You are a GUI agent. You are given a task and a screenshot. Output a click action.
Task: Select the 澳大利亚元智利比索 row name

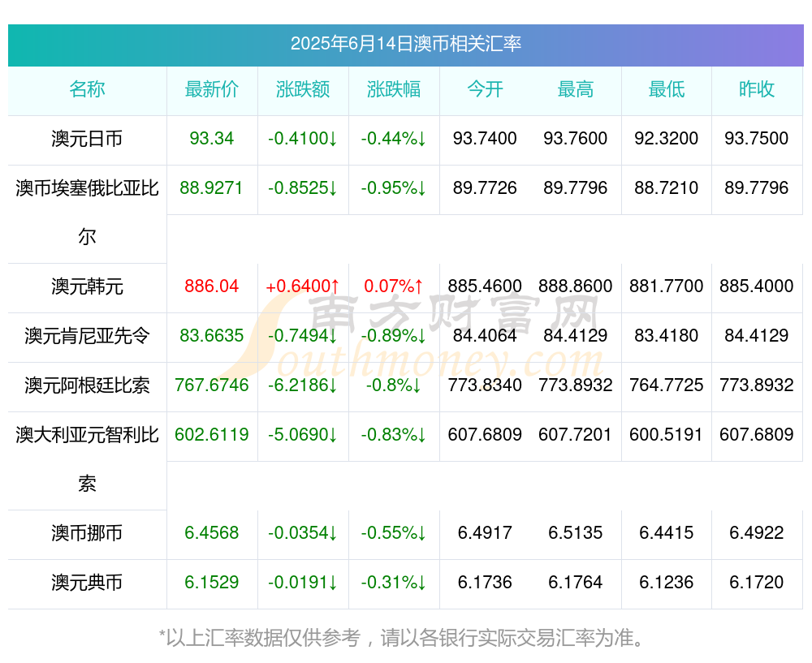point(87,459)
